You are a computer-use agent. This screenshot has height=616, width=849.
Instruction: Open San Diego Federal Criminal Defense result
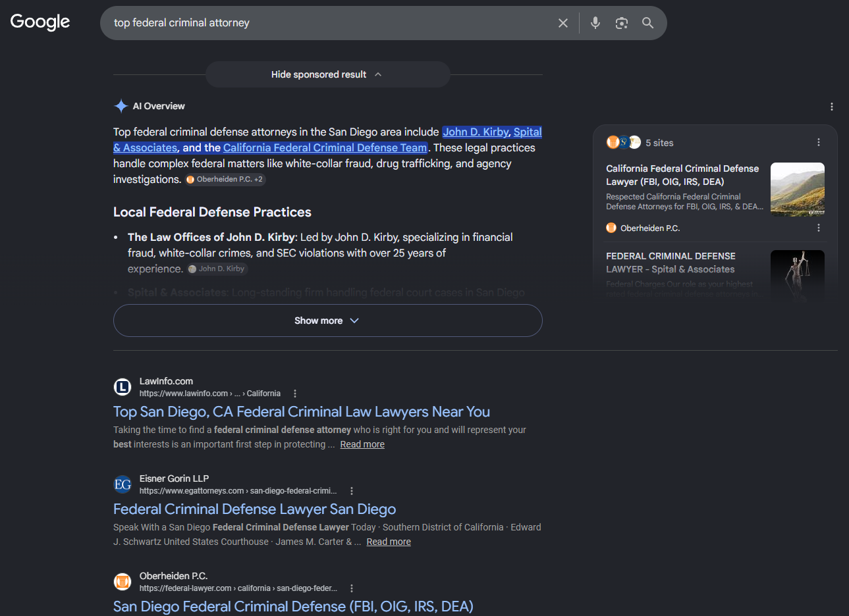tap(293, 607)
